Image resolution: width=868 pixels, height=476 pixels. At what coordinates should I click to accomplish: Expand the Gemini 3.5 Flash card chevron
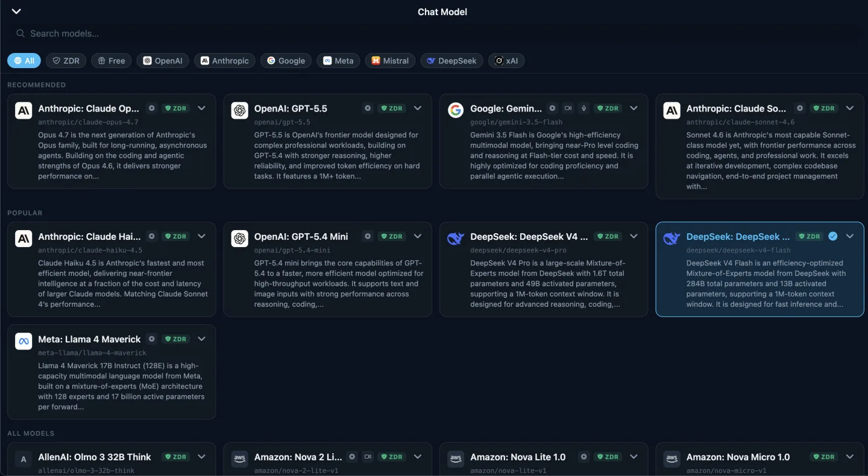pos(634,108)
